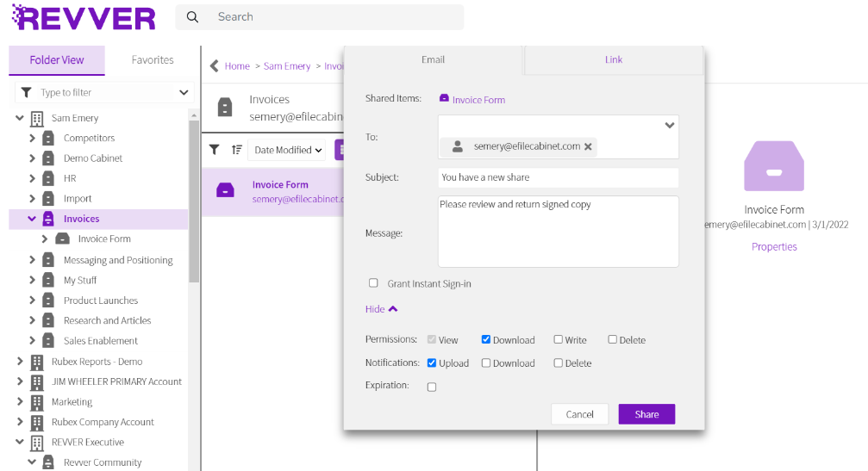Click the sort order icon in toolbar
The width and height of the screenshot is (868, 471).
click(237, 150)
